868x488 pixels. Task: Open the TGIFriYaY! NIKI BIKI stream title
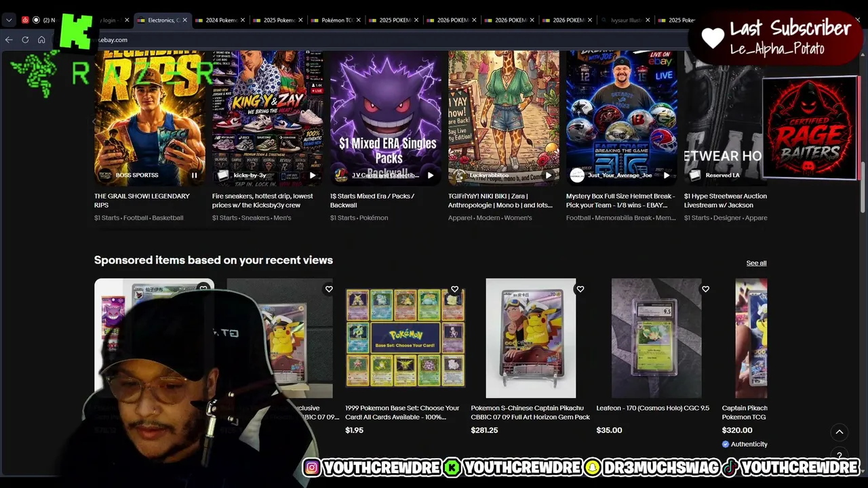pos(500,201)
